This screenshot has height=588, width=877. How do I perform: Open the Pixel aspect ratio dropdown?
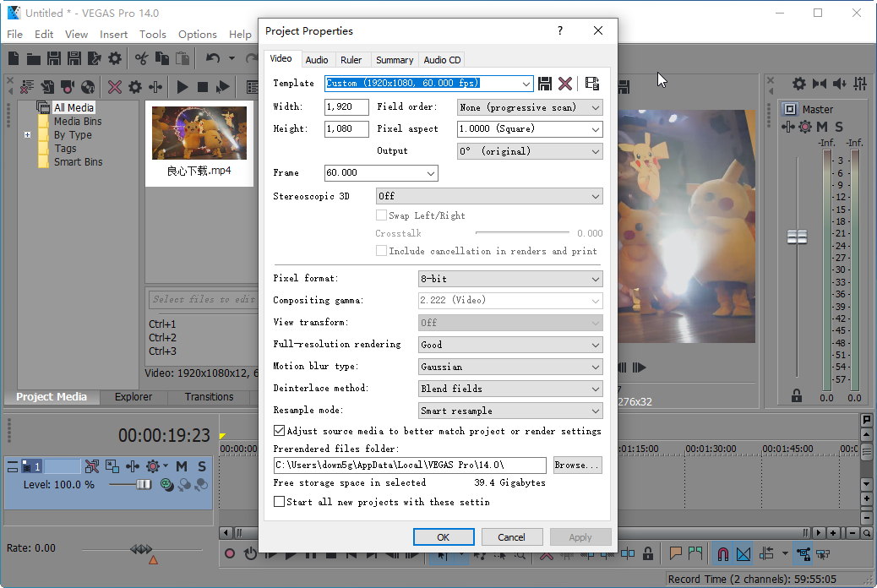tap(595, 129)
